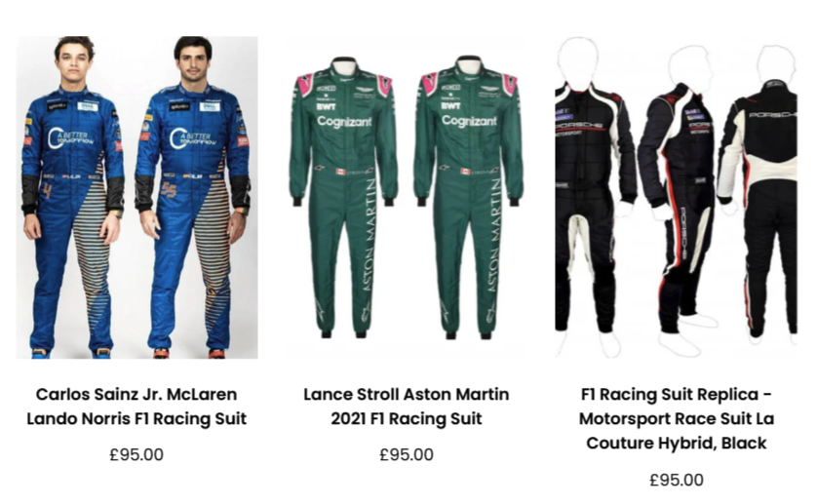Click the £95.00 price under Aston Martin suit

406,454
